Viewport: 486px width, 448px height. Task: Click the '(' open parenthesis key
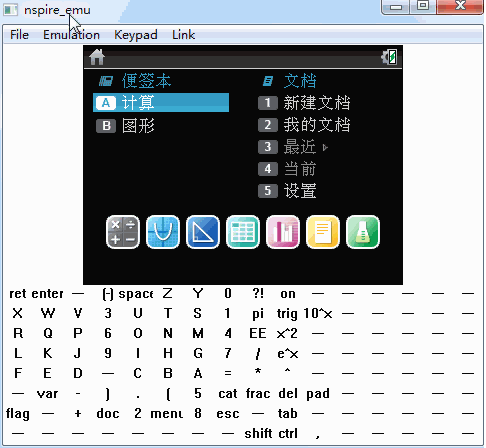(x=168, y=394)
